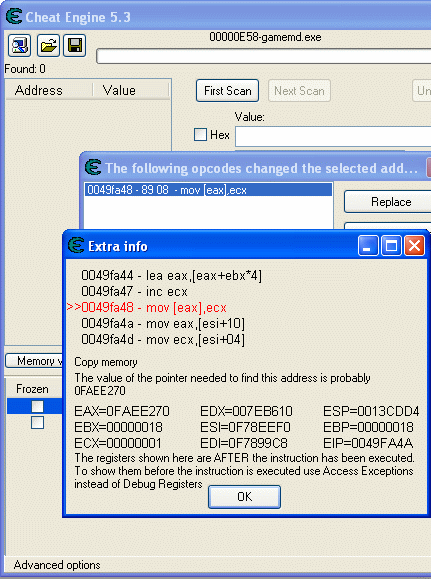
Task: Click the line 0049fa4d - mov ecx,[esi+04]
Action: [x=163, y=339]
